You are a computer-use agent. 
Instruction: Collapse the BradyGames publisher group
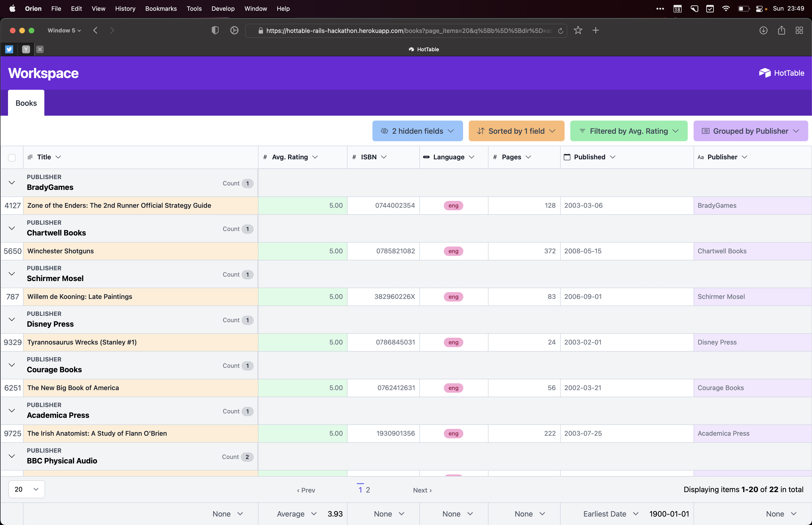pos(12,182)
